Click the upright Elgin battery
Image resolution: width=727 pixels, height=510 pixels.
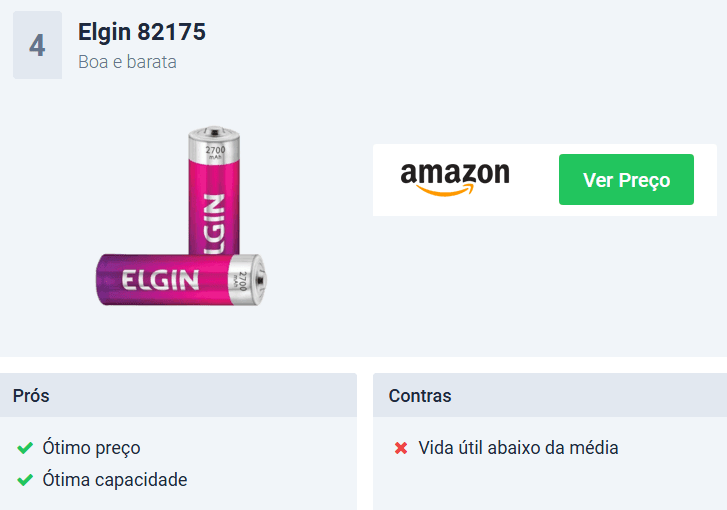pyautogui.click(x=214, y=190)
